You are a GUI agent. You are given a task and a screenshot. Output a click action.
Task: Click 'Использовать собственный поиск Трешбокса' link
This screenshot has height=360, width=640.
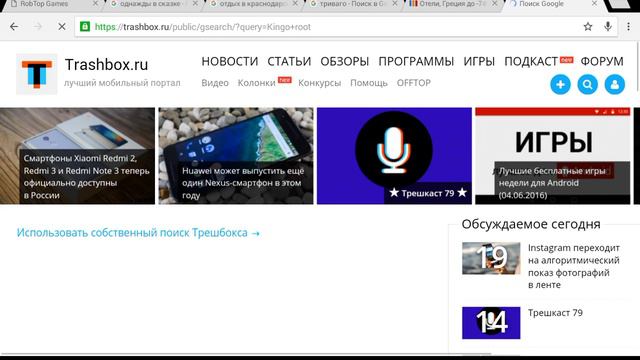[x=138, y=233]
